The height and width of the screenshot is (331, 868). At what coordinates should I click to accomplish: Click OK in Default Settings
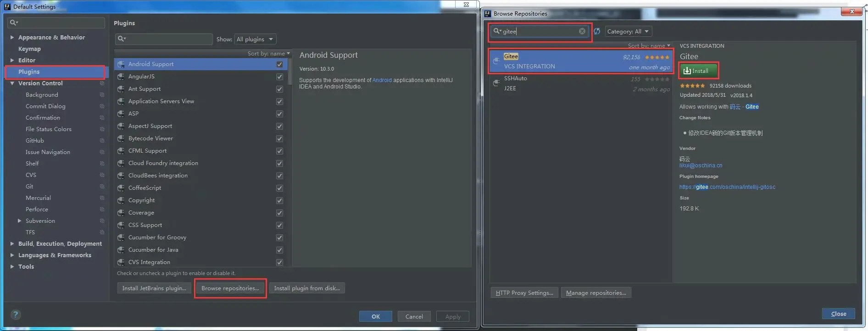(376, 316)
